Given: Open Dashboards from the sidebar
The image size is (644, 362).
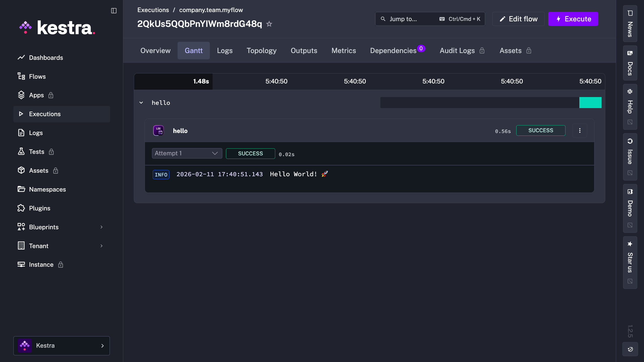Looking at the screenshot, I should 46,58.
